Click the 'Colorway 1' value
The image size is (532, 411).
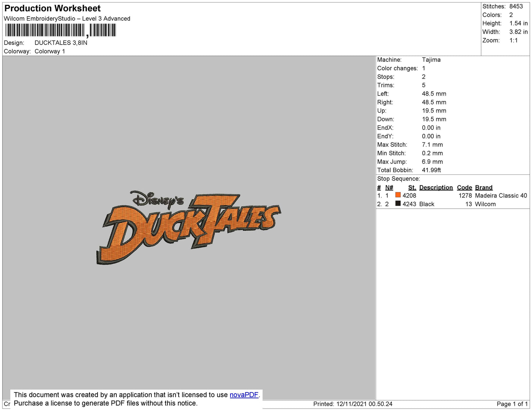point(50,51)
